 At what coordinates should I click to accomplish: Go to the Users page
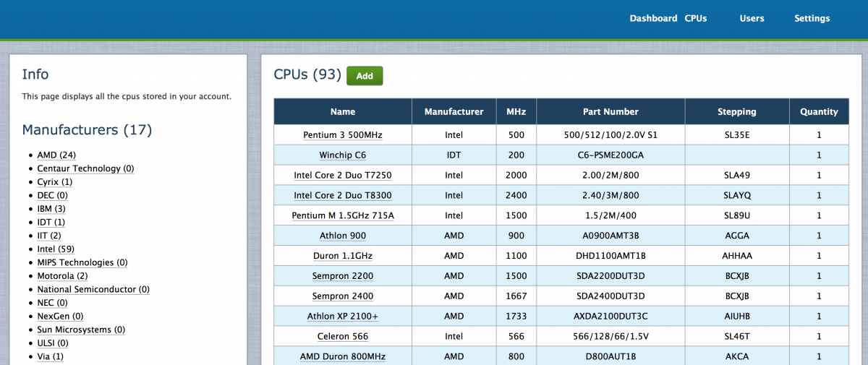[752, 18]
